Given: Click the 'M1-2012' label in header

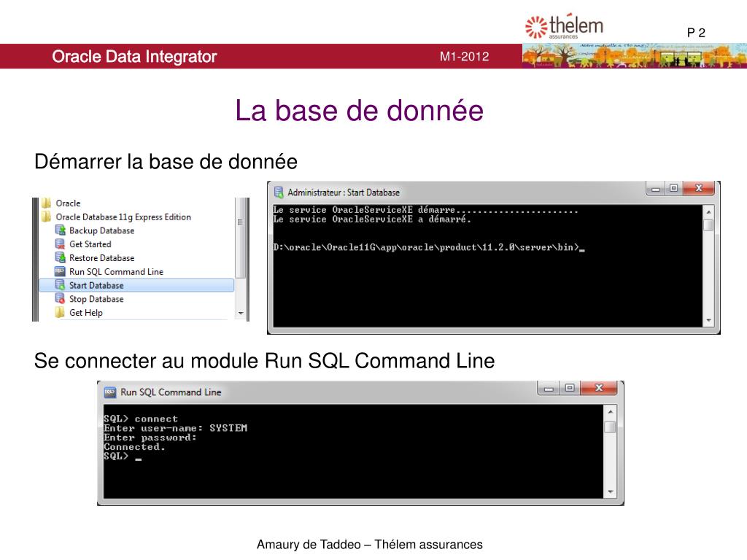Looking at the screenshot, I should pyautogui.click(x=464, y=57).
